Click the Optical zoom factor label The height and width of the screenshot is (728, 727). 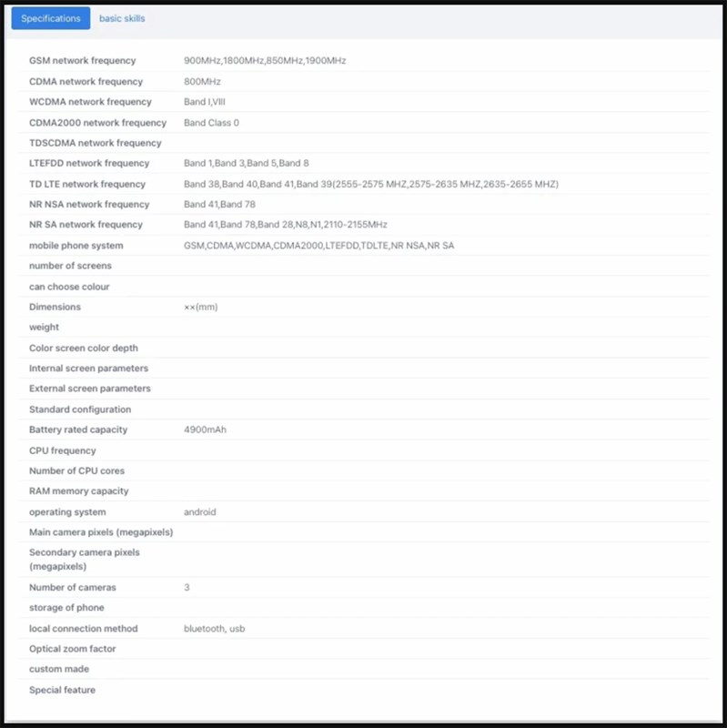tap(72, 649)
